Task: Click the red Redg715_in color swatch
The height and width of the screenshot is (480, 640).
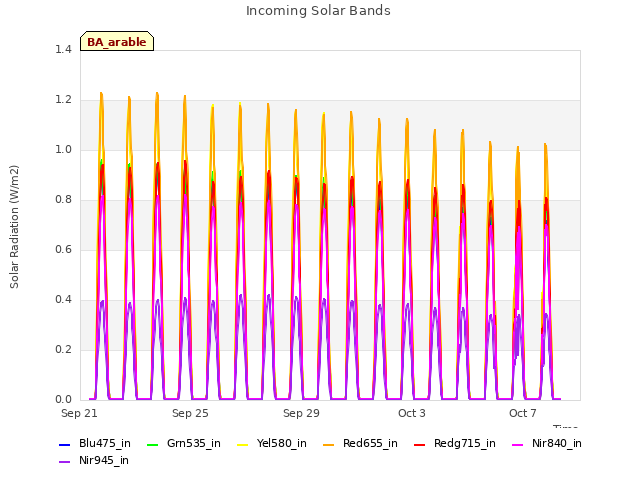Action: coord(419,444)
